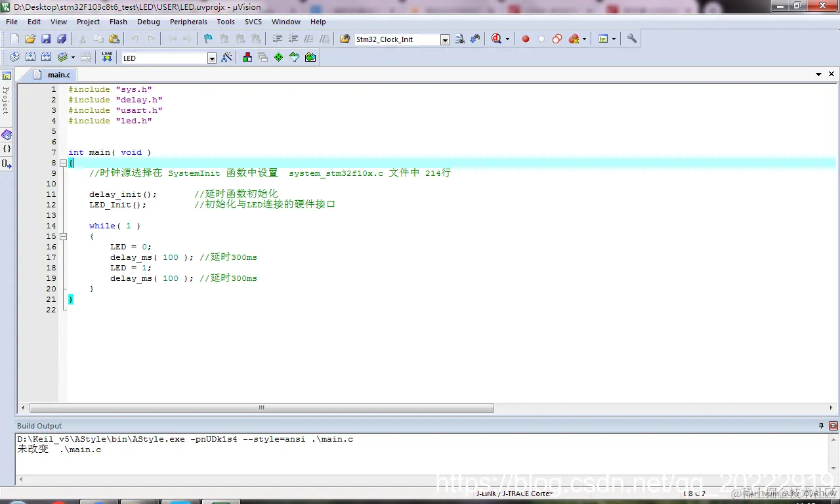Open Manage Project Items icon
This screenshot has width=840, height=504.
point(247,58)
